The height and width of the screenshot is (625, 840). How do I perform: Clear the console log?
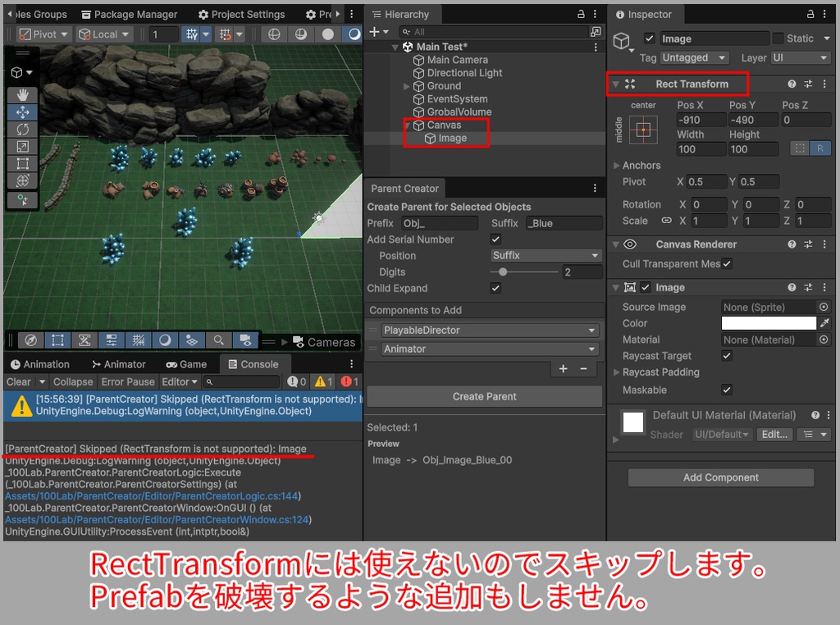point(19,382)
